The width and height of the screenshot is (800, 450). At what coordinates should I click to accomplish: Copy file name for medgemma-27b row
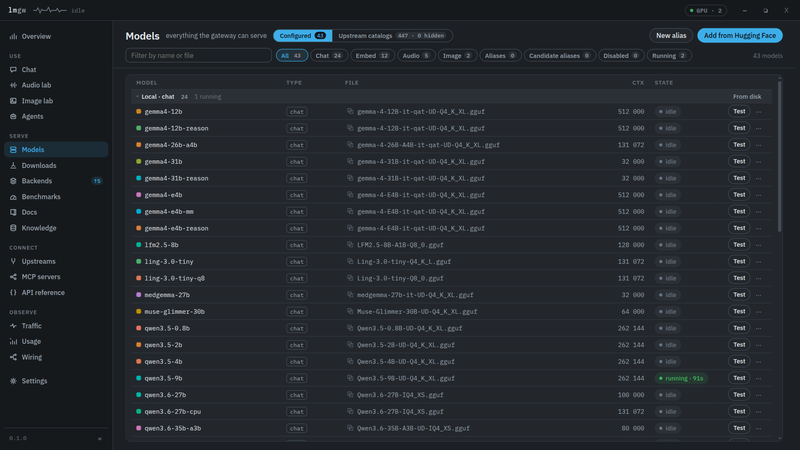(350, 294)
